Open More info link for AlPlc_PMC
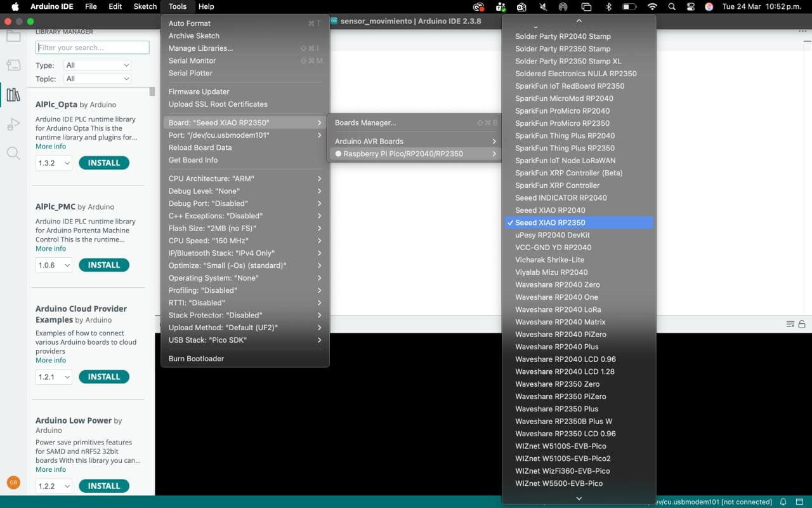812x508 pixels. (51, 249)
